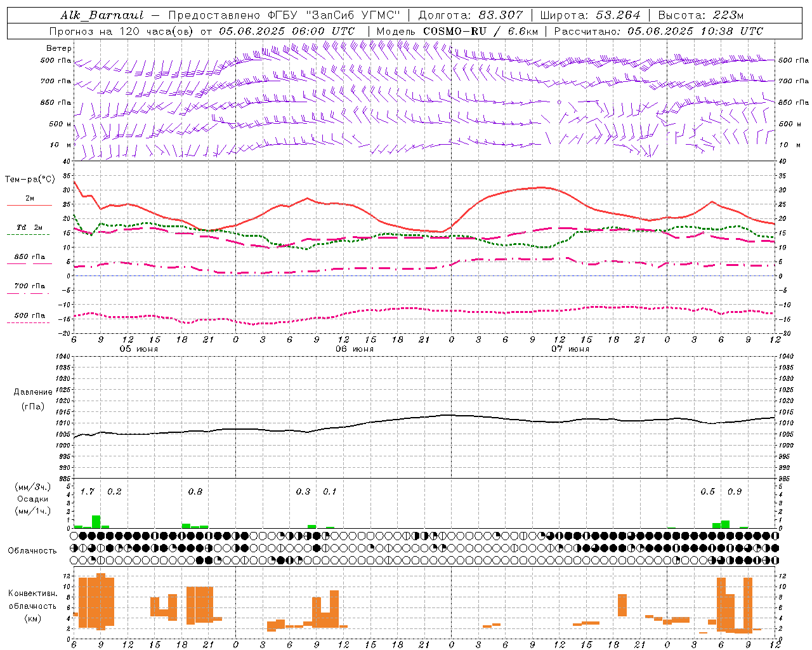Click the 'Высота: 223м' header text
Screen dimensions: 812x650
tap(700, 15)
